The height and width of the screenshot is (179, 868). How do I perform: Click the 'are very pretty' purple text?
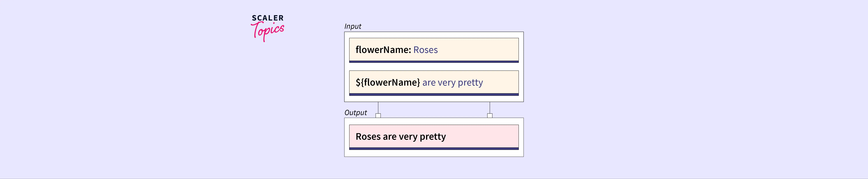(x=453, y=82)
